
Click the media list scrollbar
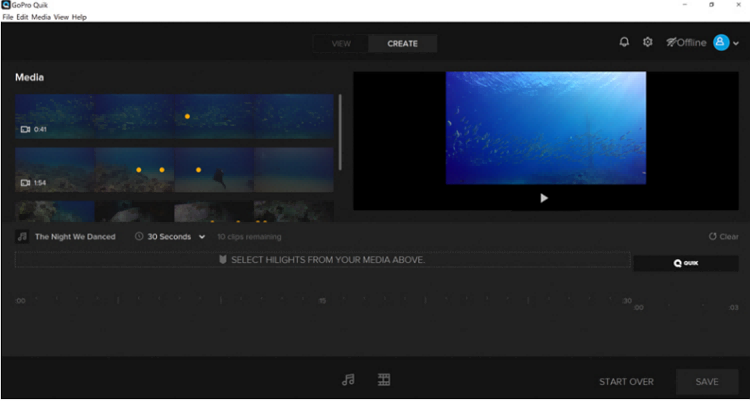[x=340, y=132]
